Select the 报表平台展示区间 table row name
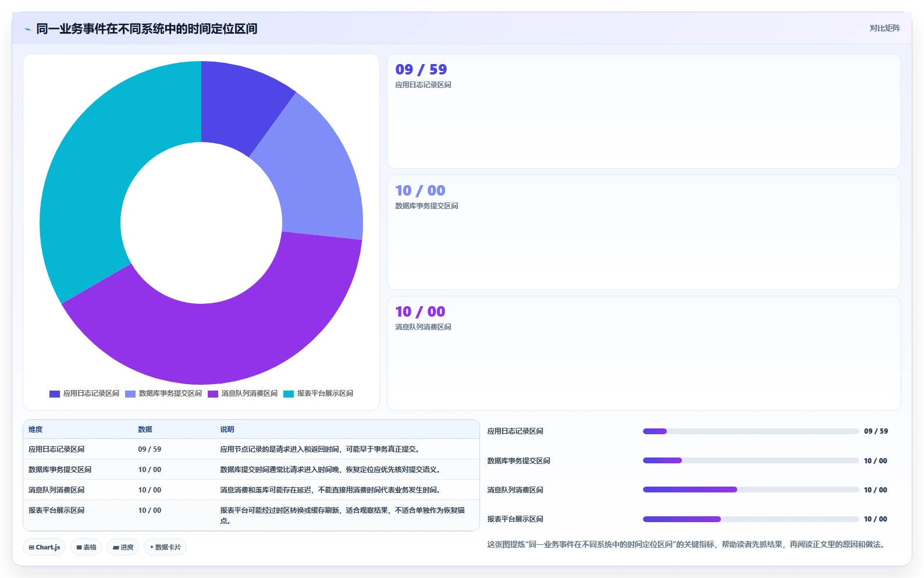Image resolution: width=924 pixels, height=578 pixels. (x=56, y=510)
